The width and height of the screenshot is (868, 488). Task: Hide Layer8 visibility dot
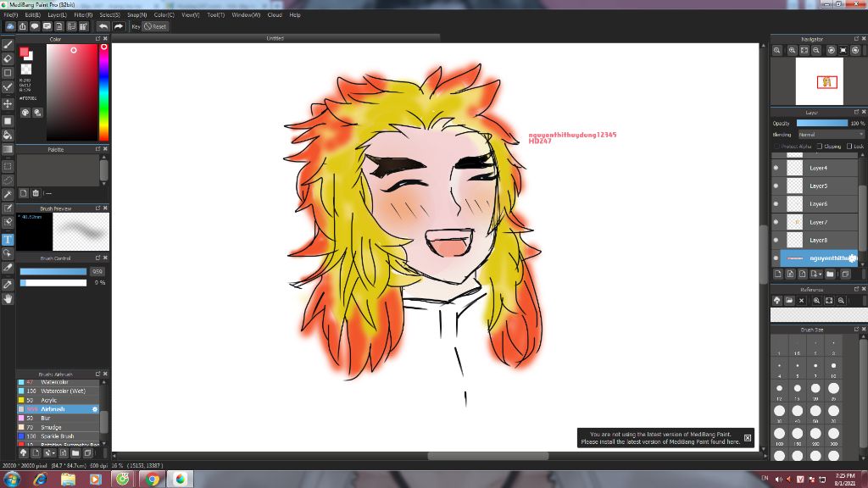click(x=776, y=240)
